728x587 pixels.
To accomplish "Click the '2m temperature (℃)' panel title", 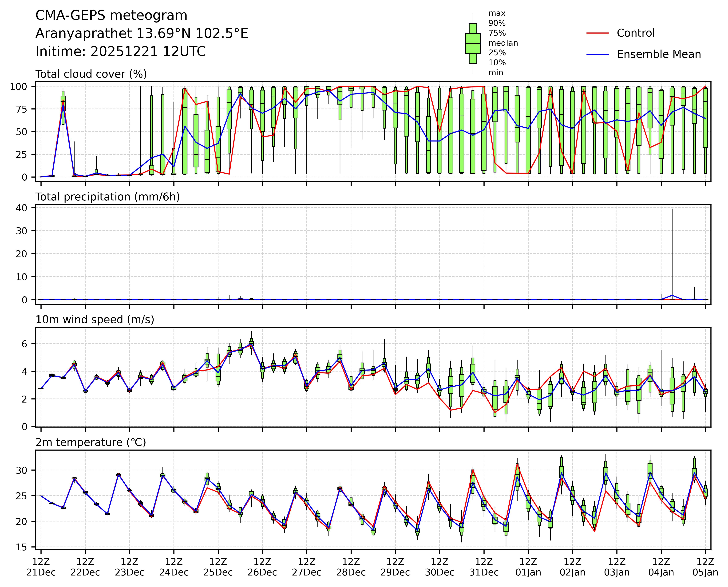I will pos(91,442).
